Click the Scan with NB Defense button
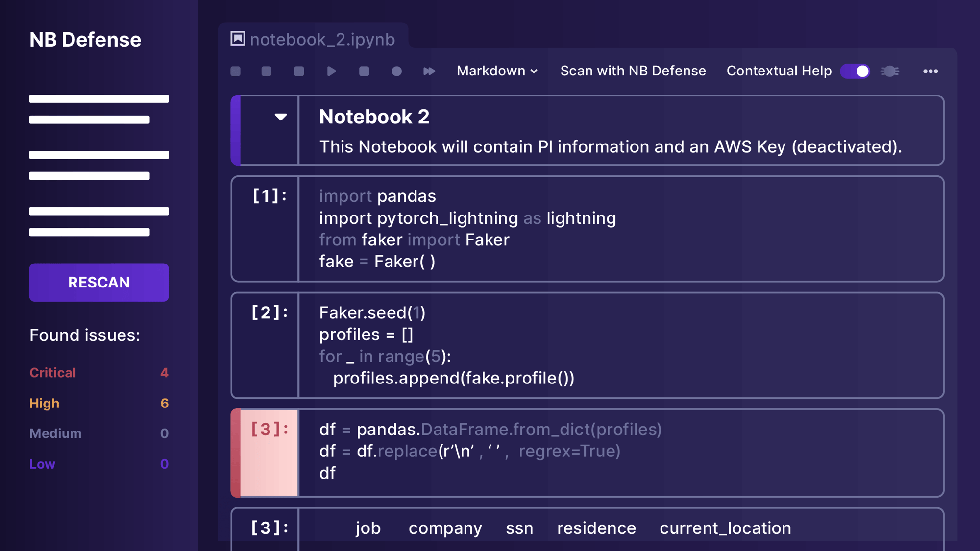980x551 pixels. [x=633, y=71]
